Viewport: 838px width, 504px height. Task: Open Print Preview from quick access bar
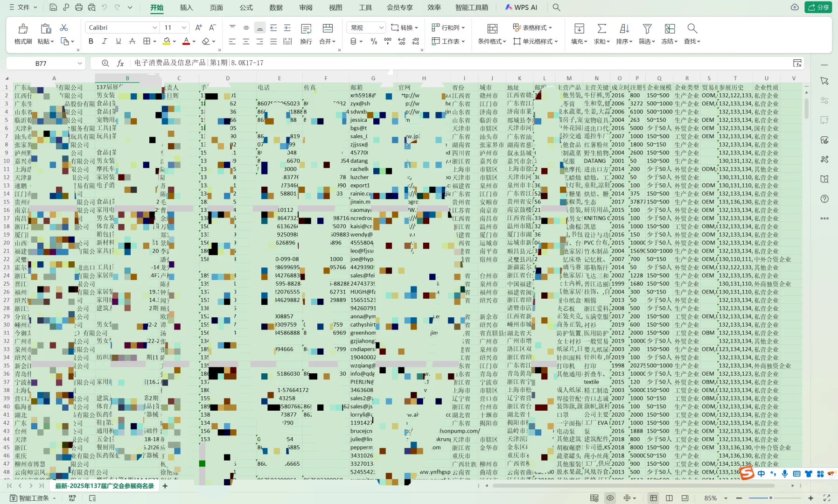91,7
